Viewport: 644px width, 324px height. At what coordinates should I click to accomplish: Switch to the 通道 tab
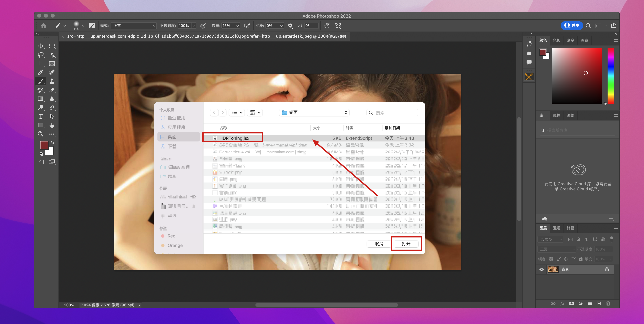(557, 228)
